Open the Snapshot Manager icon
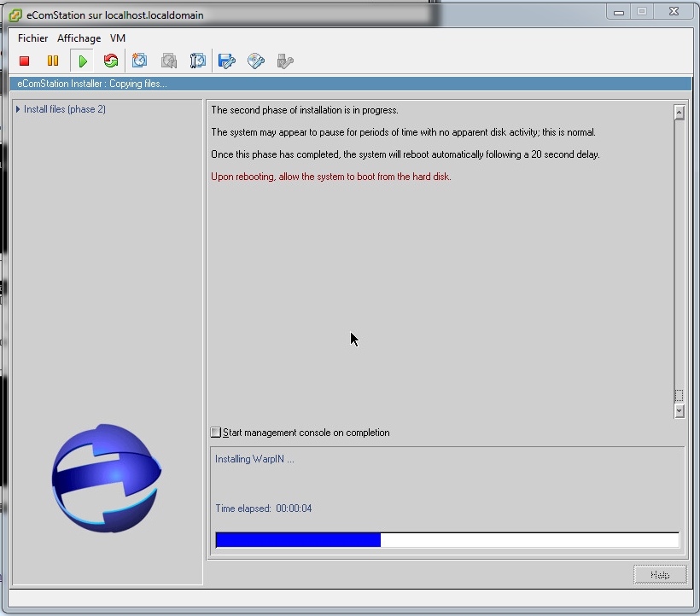This screenshot has height=616, width=700. (x=197, y=61)
